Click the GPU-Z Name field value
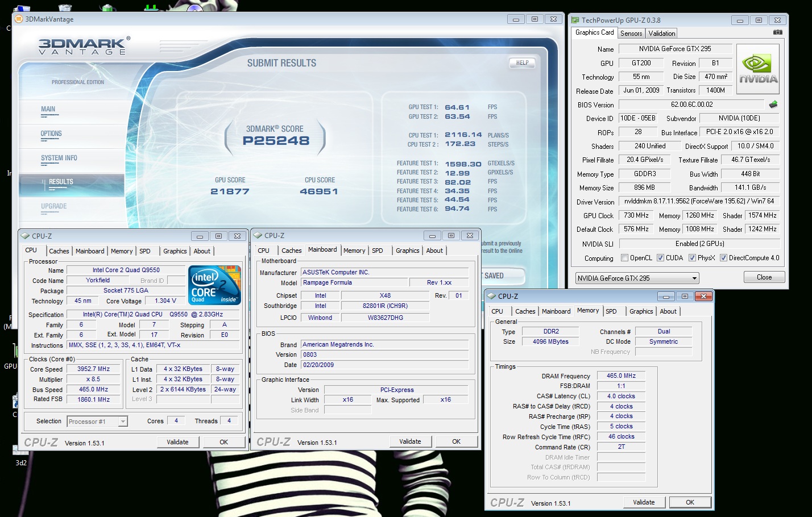 tap(675, 49)
